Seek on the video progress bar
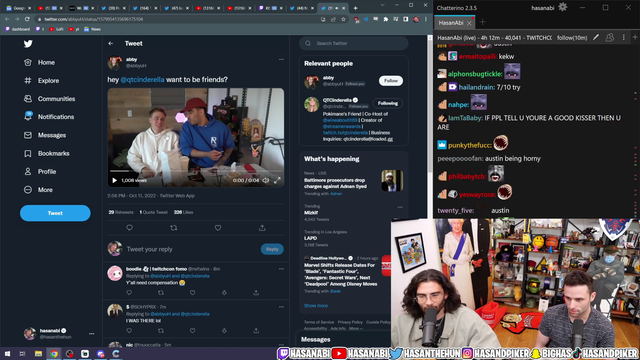Viewport: 640px width, 360px height. 196,171
